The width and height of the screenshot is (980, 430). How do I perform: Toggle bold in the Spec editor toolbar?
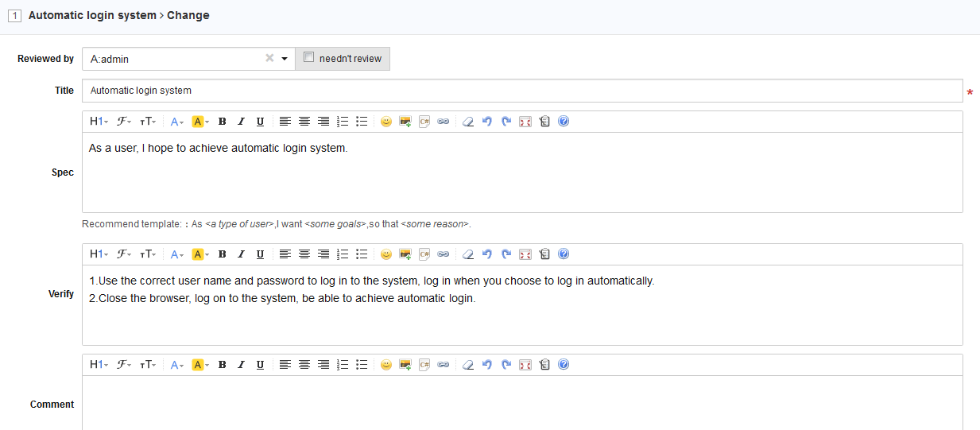[223, 122]
